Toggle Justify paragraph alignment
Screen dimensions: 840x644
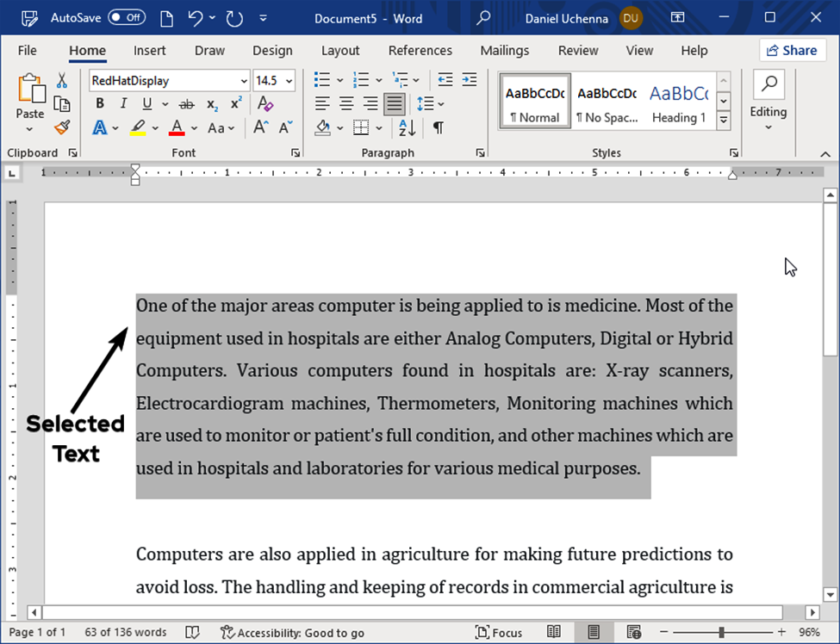(395, 104)
